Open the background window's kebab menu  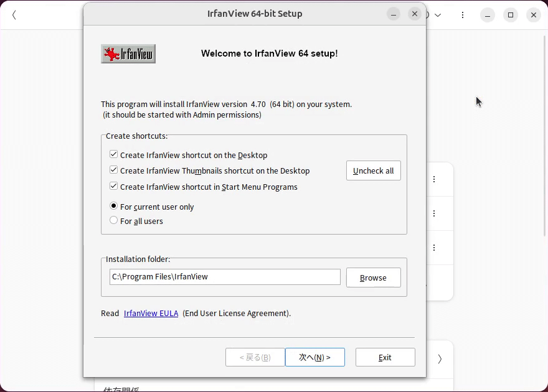point(462,15)
